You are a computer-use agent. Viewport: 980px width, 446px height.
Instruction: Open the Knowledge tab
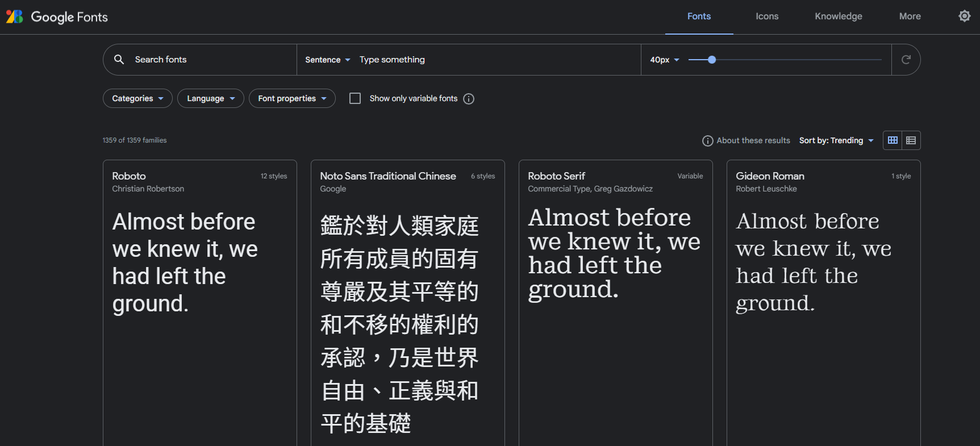pyautogui.click(x=838, y=16)
